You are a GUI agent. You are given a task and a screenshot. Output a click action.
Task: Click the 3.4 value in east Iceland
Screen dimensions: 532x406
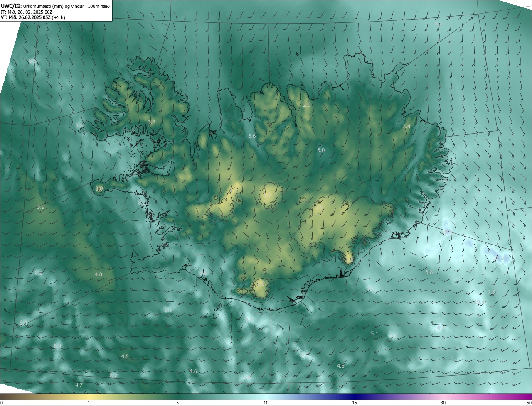click(406, 126)
